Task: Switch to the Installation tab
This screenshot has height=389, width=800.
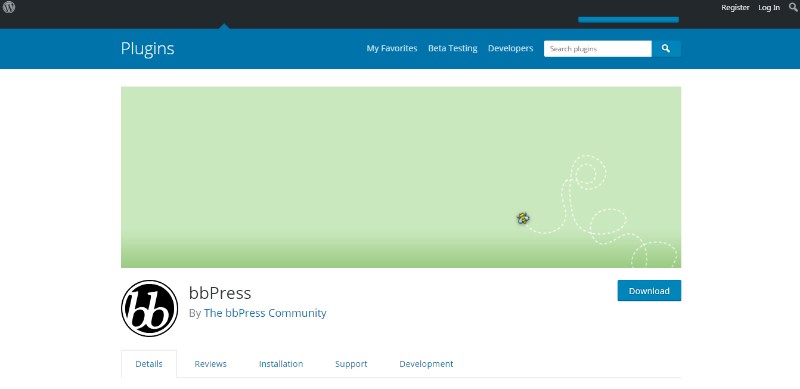Action: tap(281, 364)
